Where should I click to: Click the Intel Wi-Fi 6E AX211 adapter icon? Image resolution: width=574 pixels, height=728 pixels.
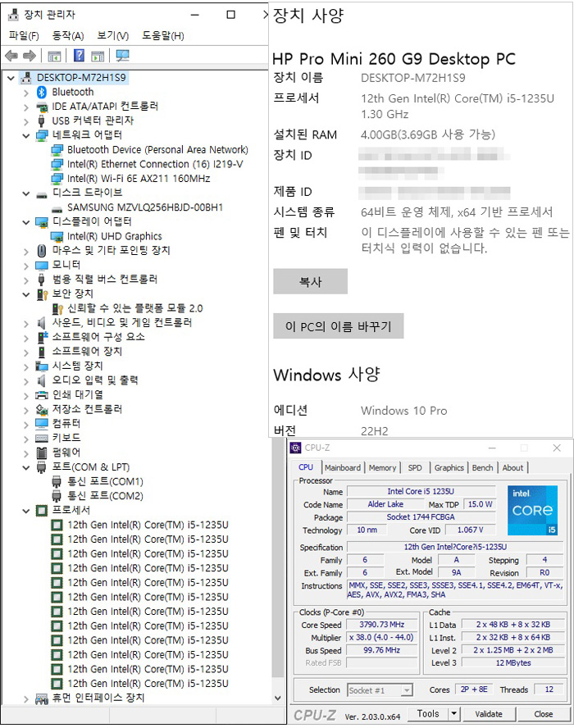pyautogui.click(x=57, y=179)
